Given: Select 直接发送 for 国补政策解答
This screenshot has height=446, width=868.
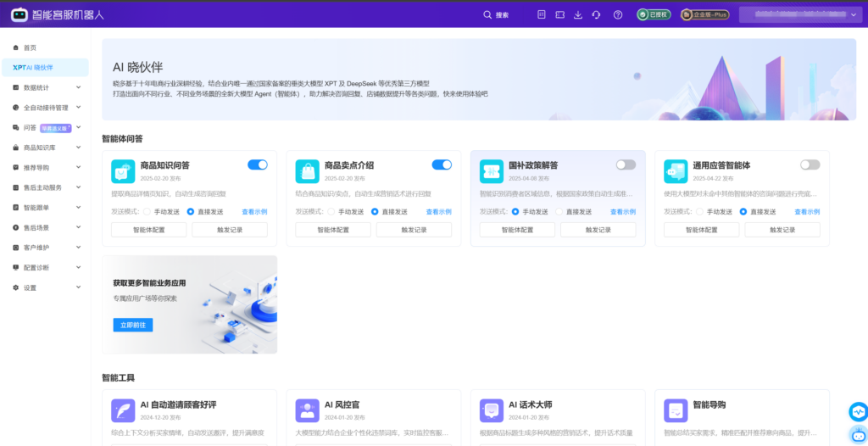Looking at the screenshot, I should 559,212.
